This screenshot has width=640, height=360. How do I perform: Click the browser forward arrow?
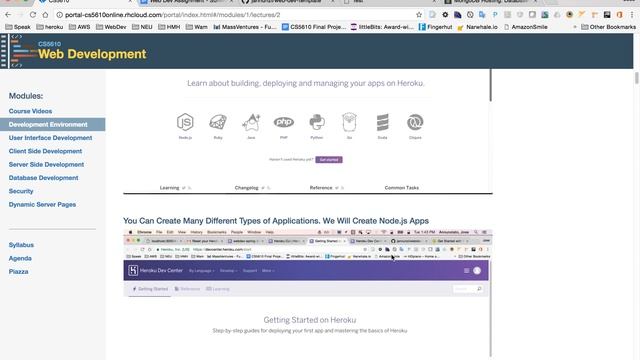20,15
